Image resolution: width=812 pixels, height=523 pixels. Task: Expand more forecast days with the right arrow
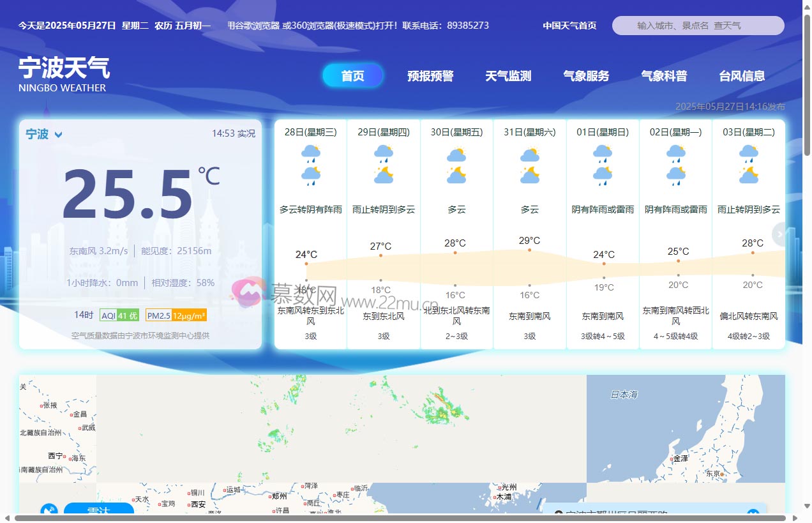(x=779, y=234)
